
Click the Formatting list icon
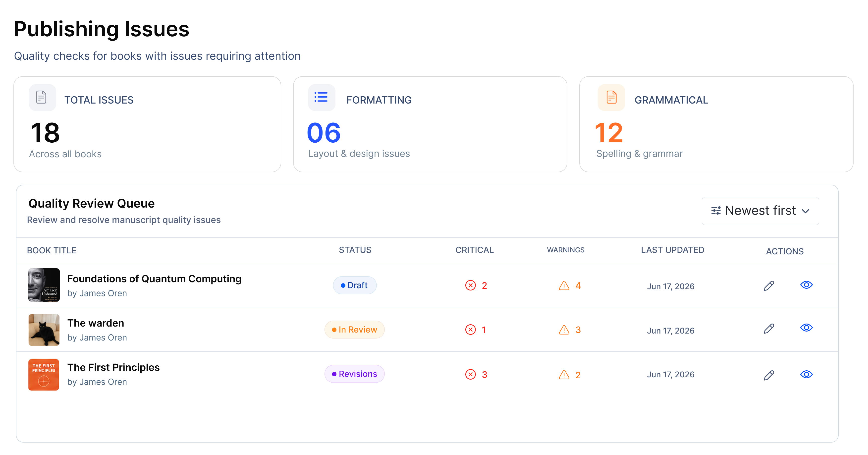(321, 97)
